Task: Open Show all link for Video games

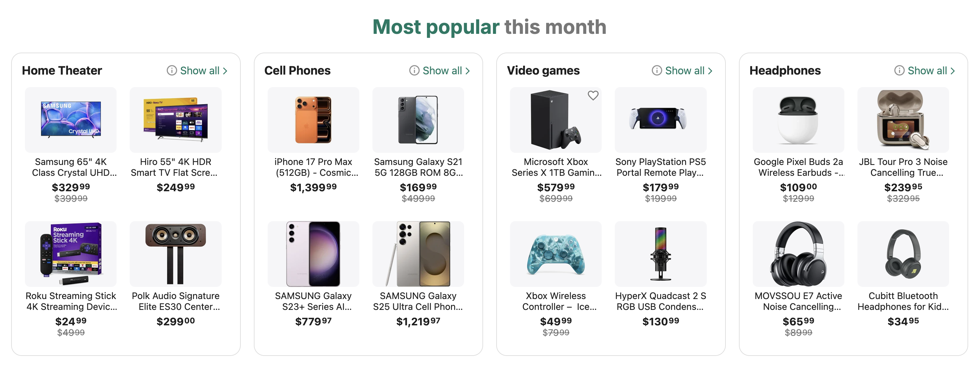Action: point(684,71)
